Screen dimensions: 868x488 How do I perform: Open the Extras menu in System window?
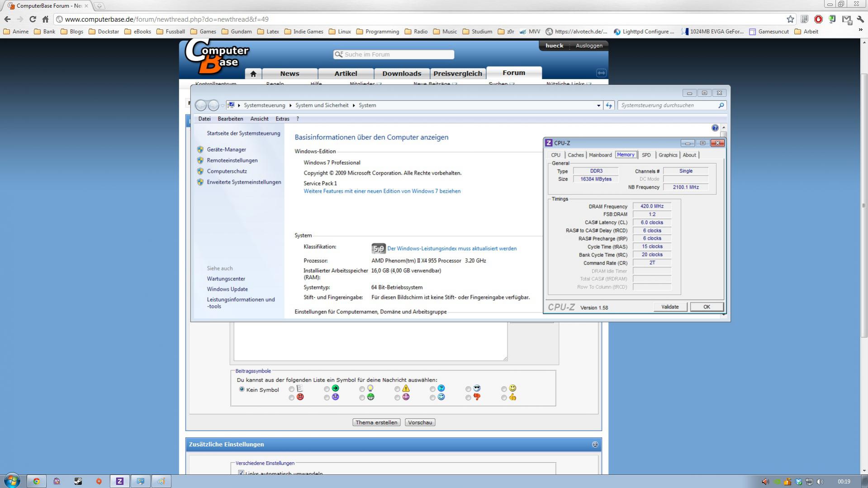(282, 119)
